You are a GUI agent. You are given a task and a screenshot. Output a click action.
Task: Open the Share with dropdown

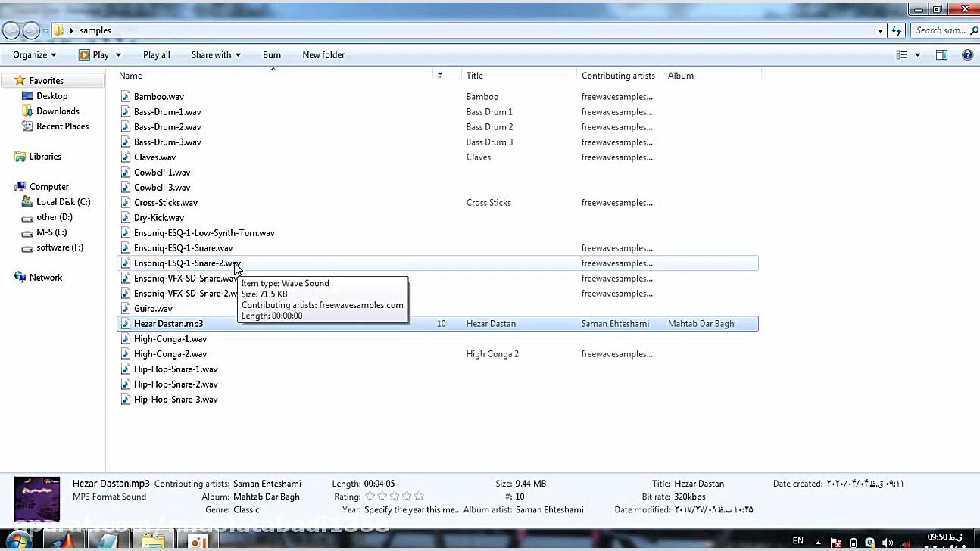tap(216, 54)
